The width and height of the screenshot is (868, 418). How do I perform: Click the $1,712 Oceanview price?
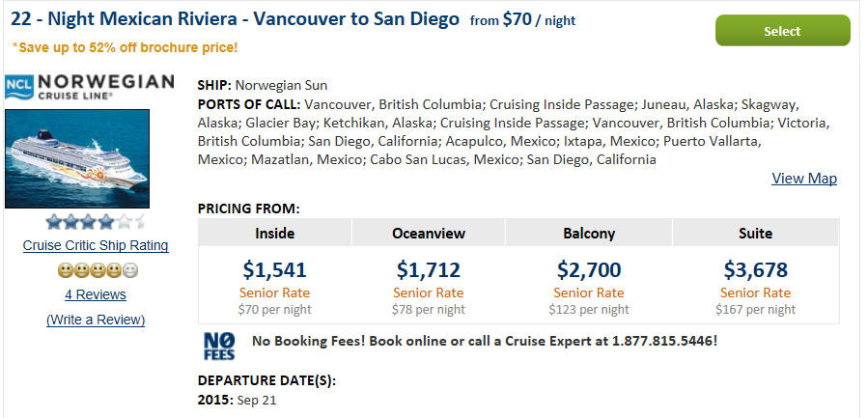pyautogui.click(x=429, y=270)
